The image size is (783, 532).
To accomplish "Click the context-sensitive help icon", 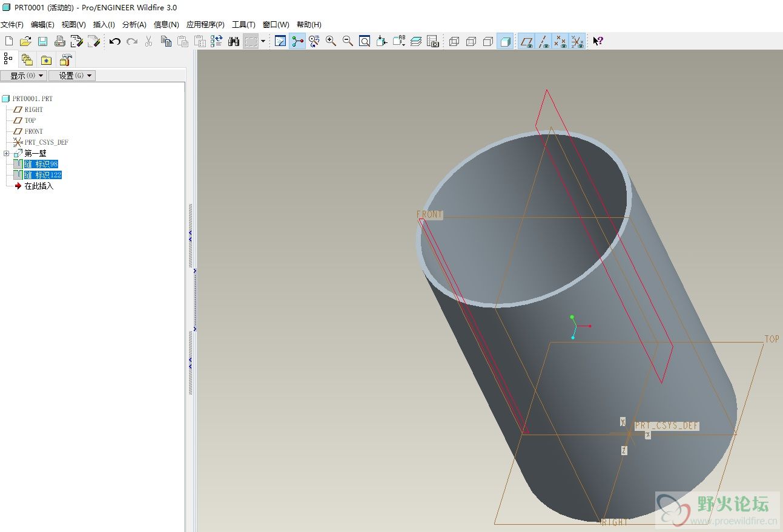I will pyautogui.click(x=598, y=41).
